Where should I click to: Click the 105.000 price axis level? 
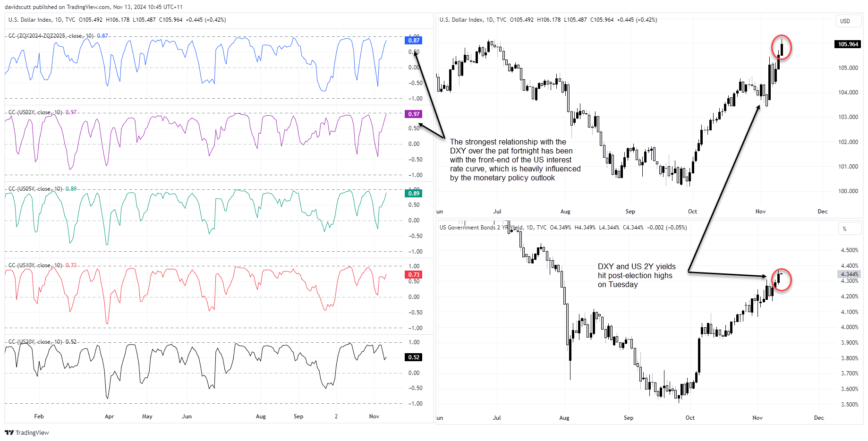click(848, 68)
